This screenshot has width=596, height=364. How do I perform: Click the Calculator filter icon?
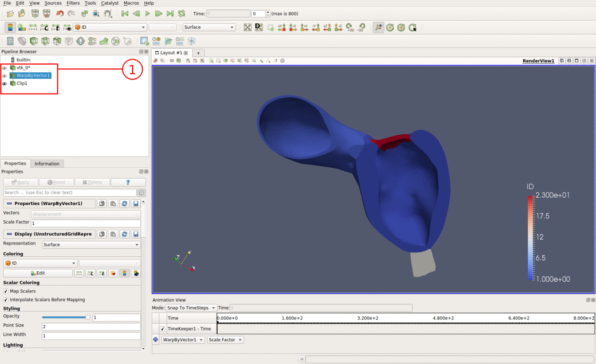(x=10, y=41)
